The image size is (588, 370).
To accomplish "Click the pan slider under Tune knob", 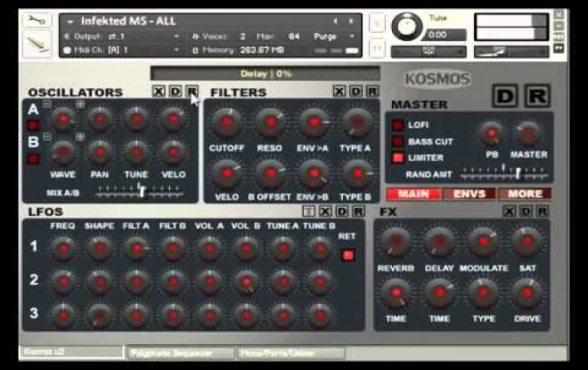I will [429, 52].
